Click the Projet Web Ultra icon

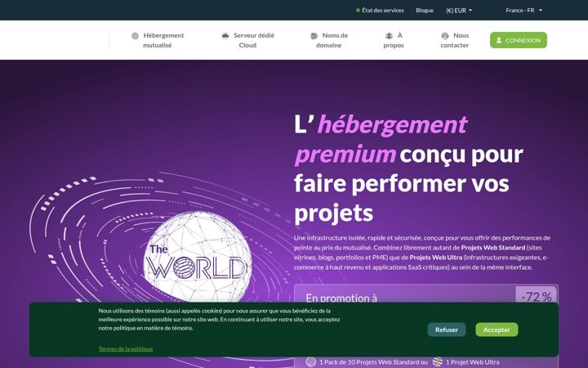coord(437,361)
